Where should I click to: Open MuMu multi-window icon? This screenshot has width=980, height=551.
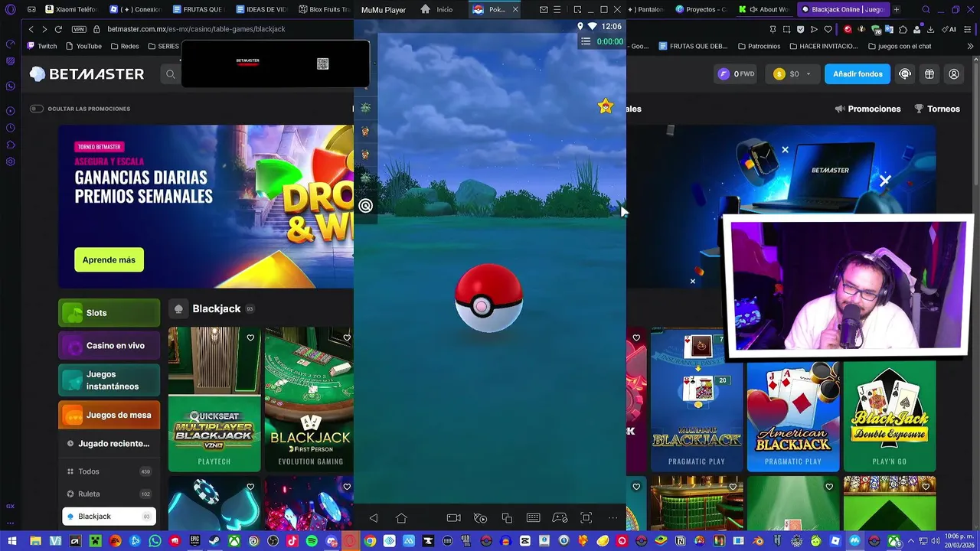pos(507,518)
